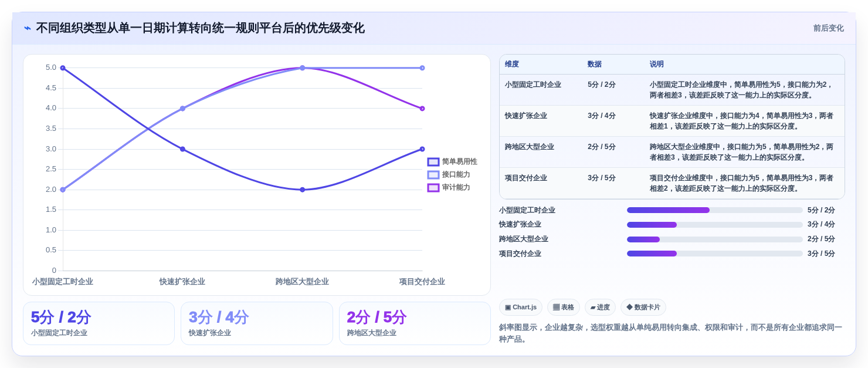Select the 表格 tag chip
This screenshot has height=368, width=868.
[564, 307]
